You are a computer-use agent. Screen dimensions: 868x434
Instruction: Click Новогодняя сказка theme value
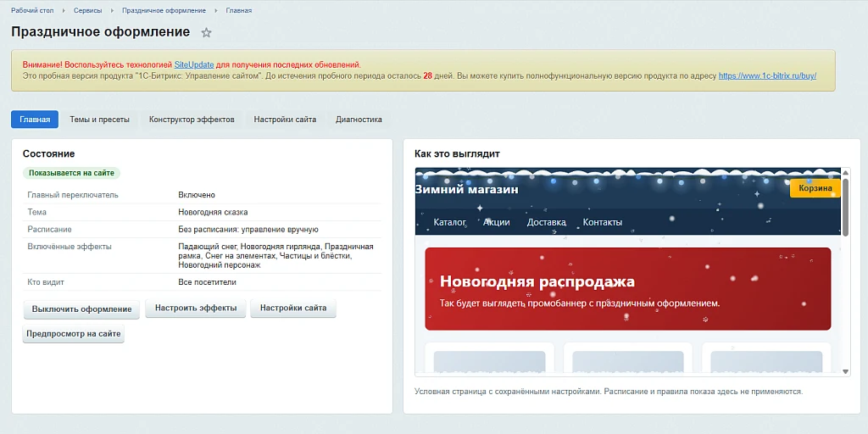(x=213, y=212)
